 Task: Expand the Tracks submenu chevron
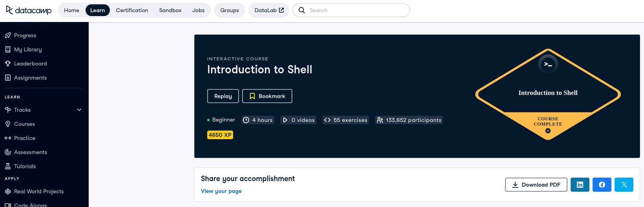point(79,110)
